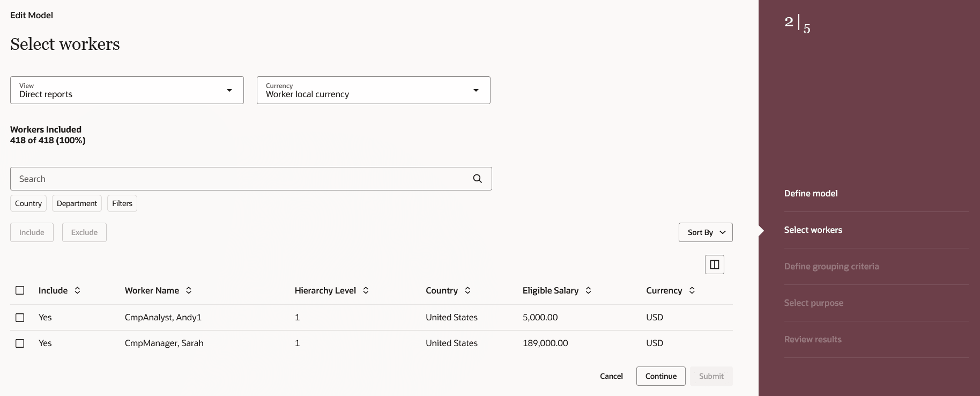Viewport: 980px width, 396px height.
Task: Click Cancel to discard changes
Action: pyautogui.click(x=611, y=376)
